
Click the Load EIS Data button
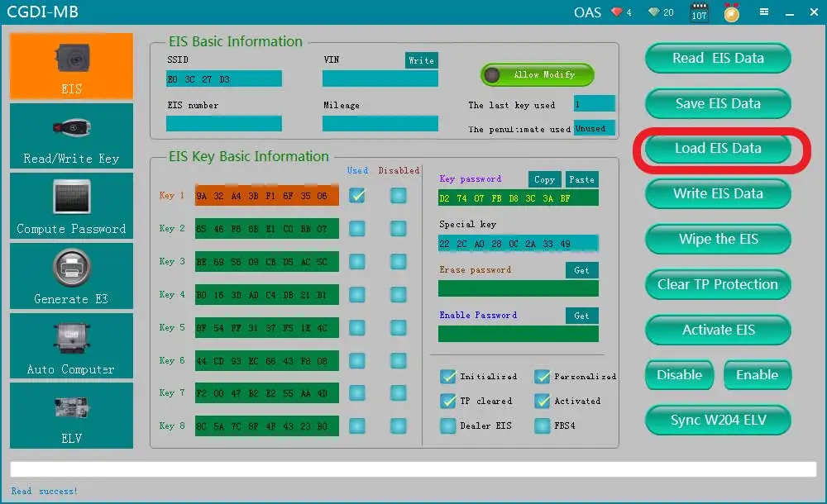(718, 149)
